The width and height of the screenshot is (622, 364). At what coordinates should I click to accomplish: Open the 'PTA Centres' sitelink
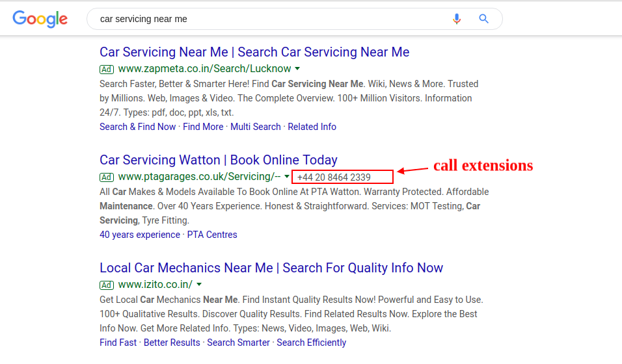[212, 235]
